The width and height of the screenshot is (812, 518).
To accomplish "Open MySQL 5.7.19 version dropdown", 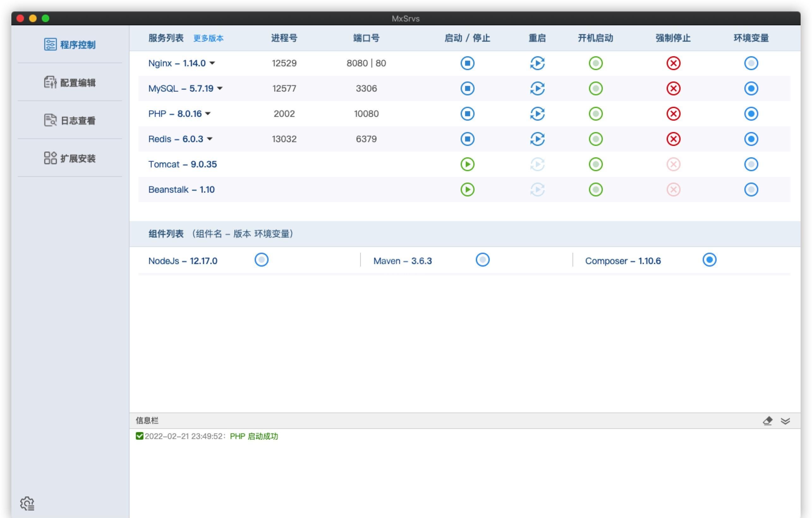I will point(220,88).
